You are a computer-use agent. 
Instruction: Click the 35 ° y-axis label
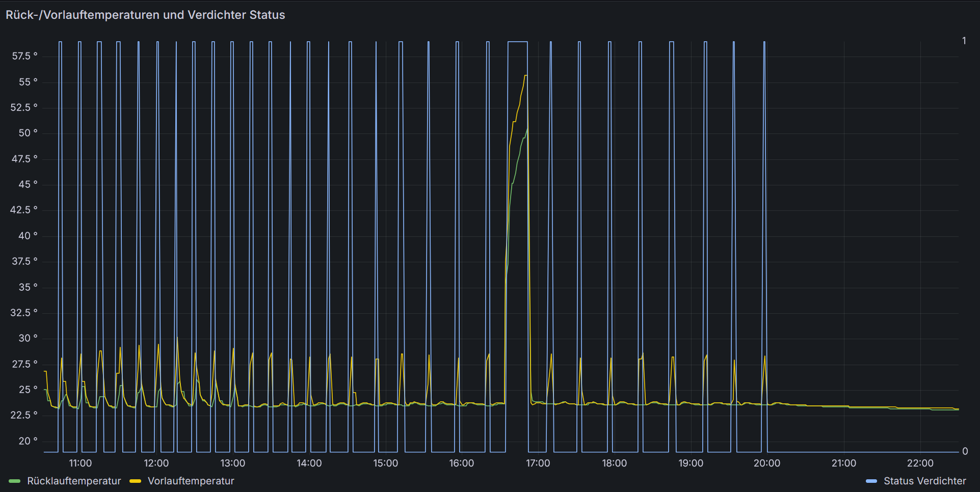[28, 287]
